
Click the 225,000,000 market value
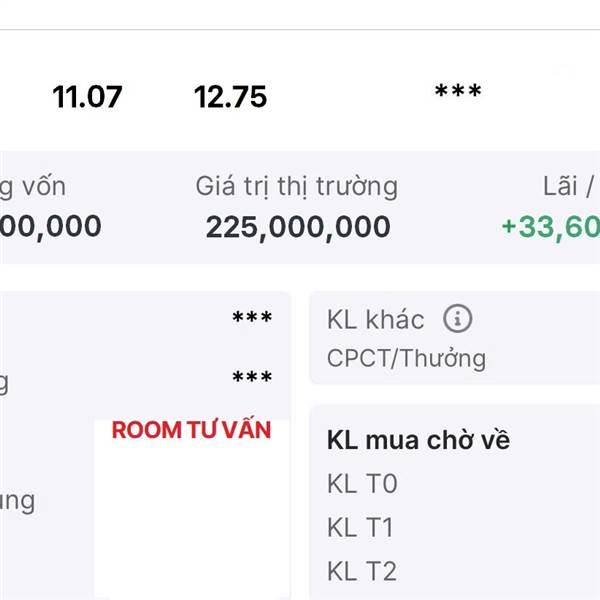tap(298, 227)
